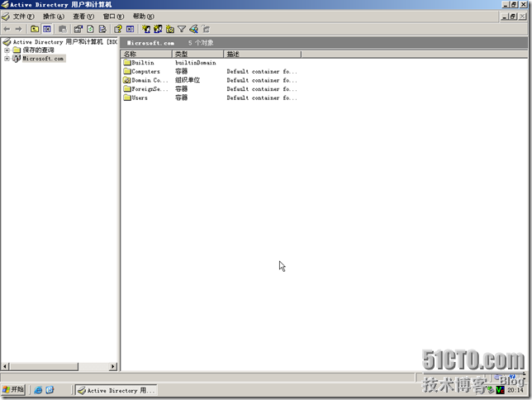This screenshot has height=400, width=532.
Task: Open the 查看(V) menu
Action: 83,17
